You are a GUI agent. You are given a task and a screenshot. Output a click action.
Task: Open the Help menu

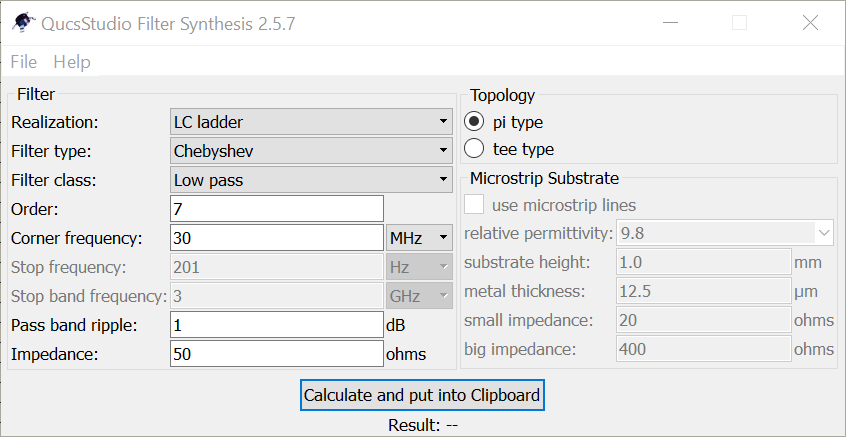pos(71,62)
